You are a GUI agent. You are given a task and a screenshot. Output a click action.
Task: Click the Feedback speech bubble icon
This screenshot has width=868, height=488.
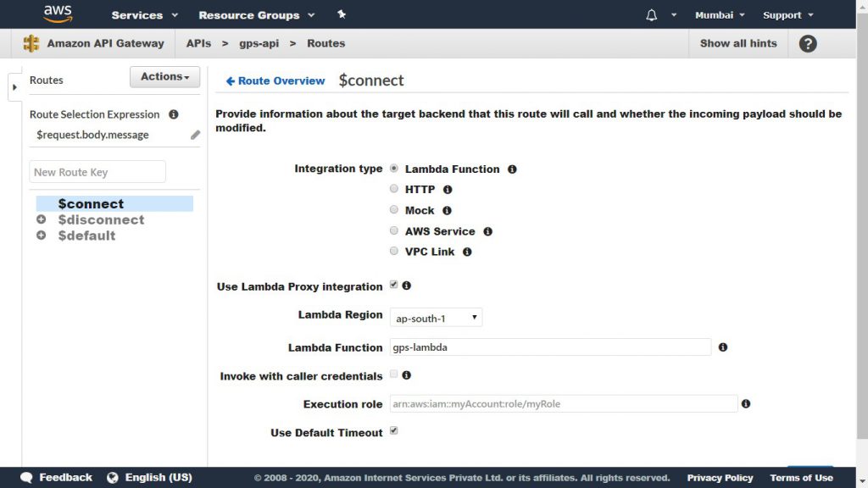(x=25, y=477)
